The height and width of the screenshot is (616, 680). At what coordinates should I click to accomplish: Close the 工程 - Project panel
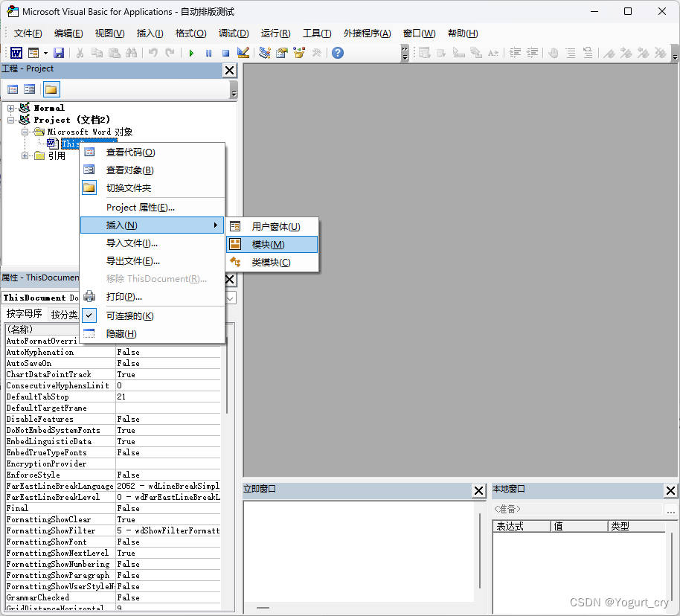pos(230,70)
